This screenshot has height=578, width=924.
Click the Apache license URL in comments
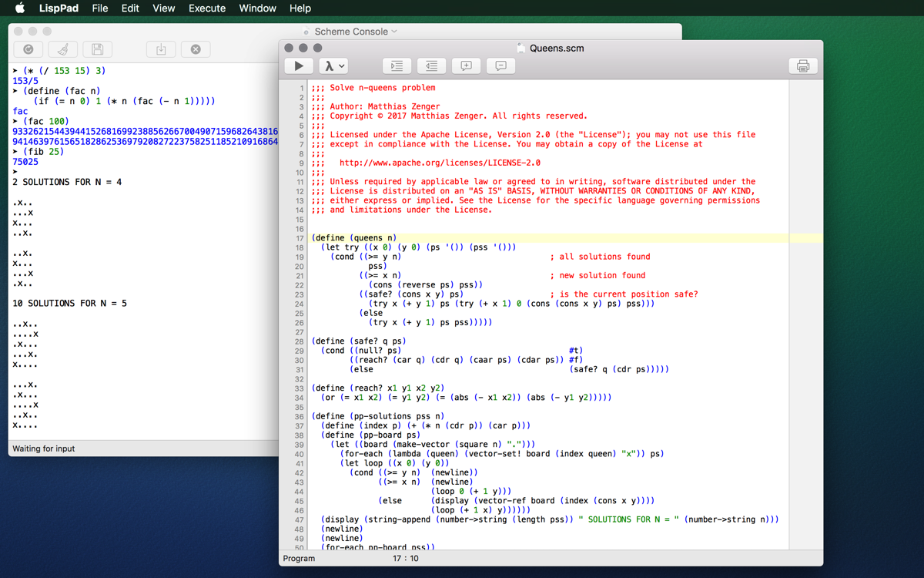click(440, 163)
